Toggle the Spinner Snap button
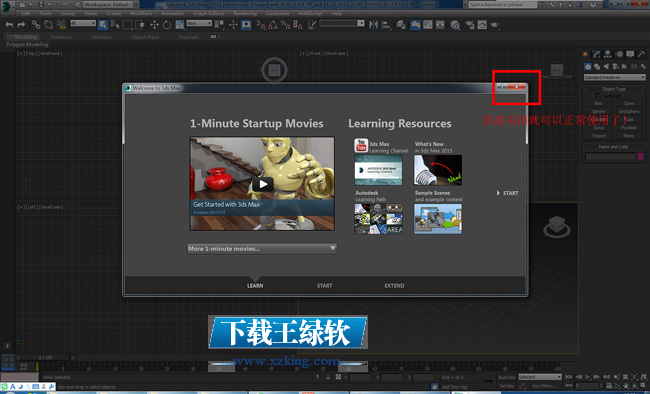Screen dimensions: 650x394 click(298, 25)
